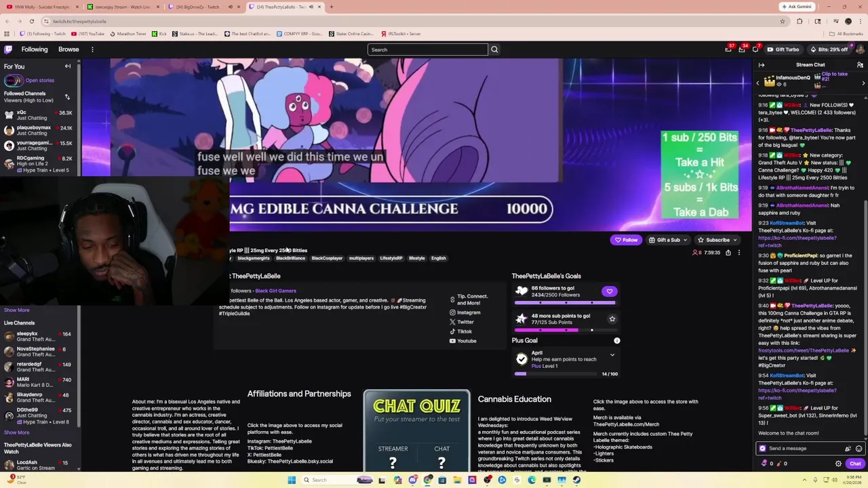Open the Twitch home logo
868x488 pixels.
(8, 49)
